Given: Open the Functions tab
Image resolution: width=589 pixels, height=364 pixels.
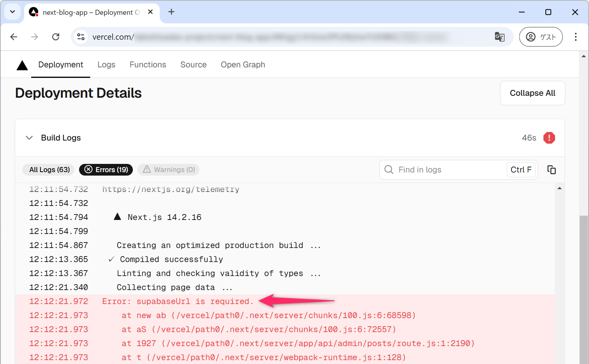Looking at the screenshot, I should 148,65.
